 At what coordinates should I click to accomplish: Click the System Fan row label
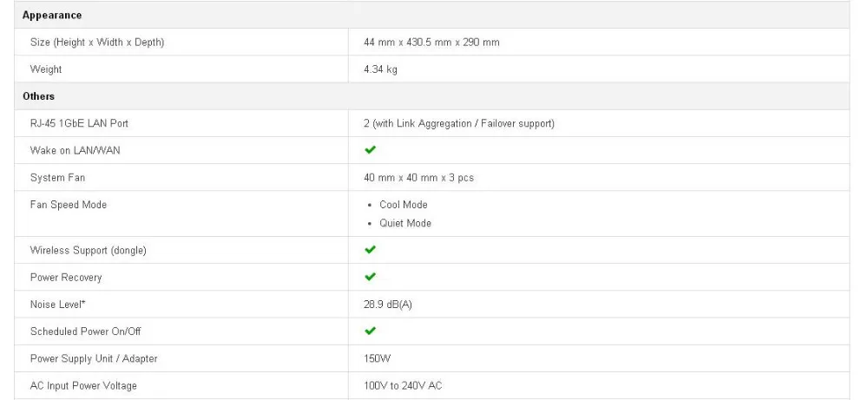[57, 178]
